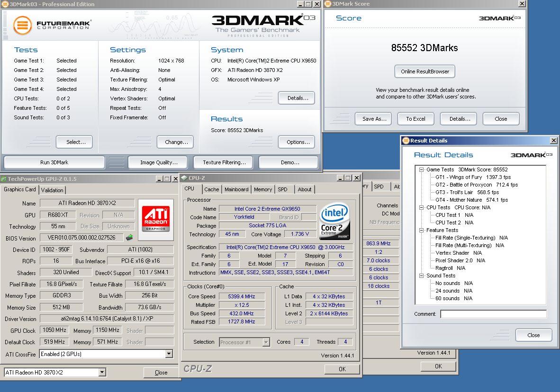Click the 85552 3DMarks score text
The height and width of the screenshot is (392, 560).
(425, 48)
